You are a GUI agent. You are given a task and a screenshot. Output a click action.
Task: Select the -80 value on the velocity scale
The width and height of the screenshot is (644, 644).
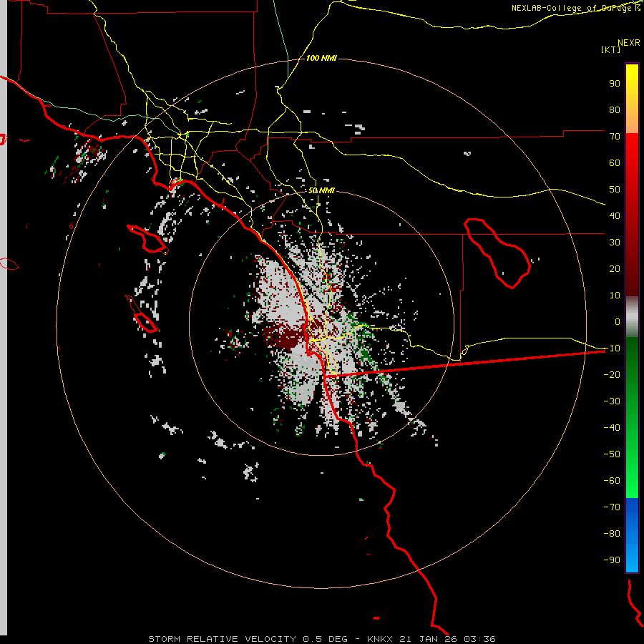(612, 534)
